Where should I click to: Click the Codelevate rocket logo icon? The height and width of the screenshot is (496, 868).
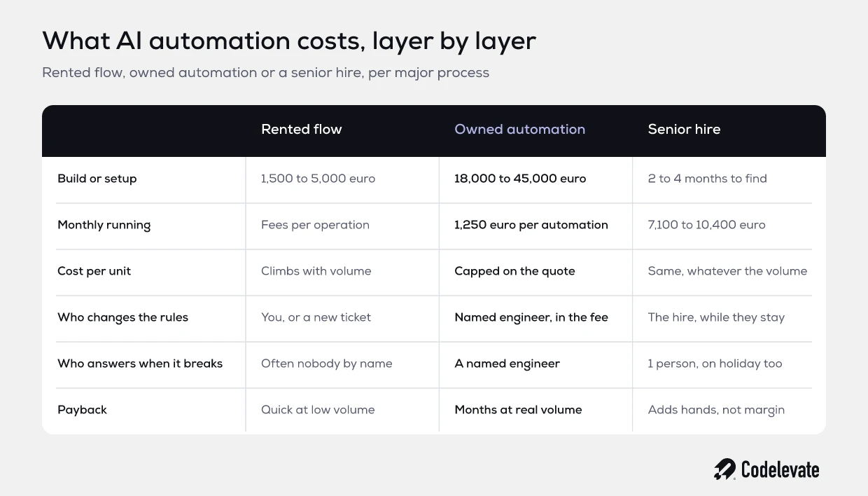724,469
